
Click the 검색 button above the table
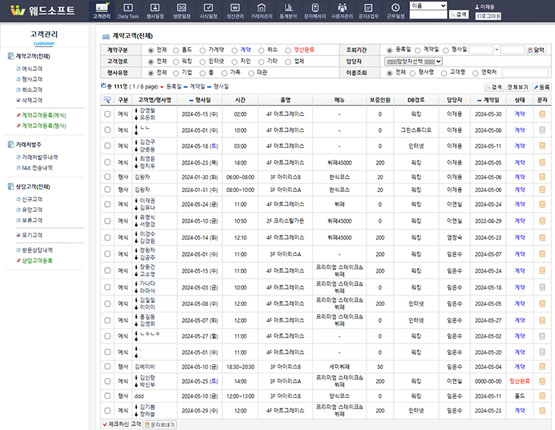click(494, 87)
